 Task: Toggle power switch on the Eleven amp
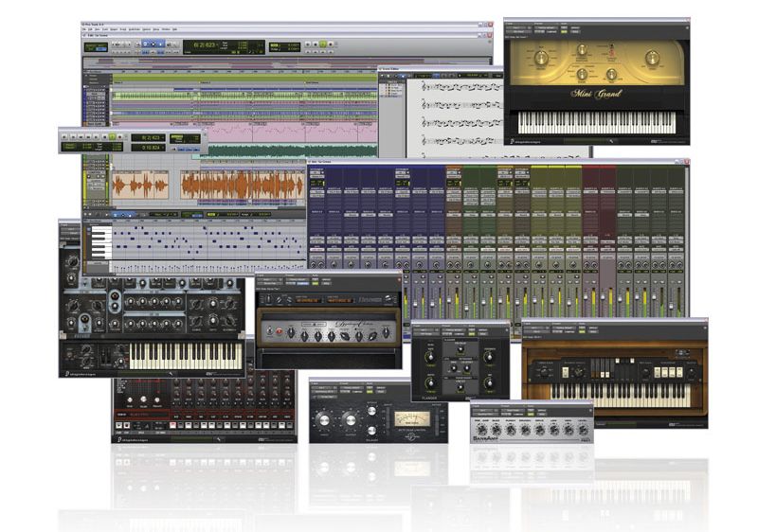269,332
